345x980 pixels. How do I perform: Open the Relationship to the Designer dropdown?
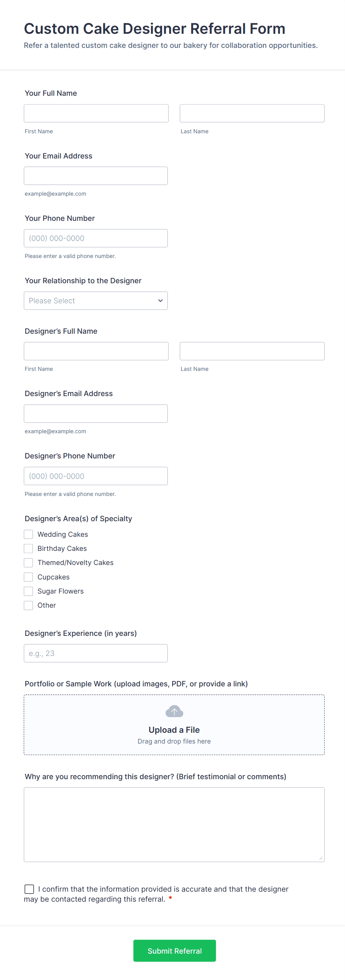(x=95, y=301)
